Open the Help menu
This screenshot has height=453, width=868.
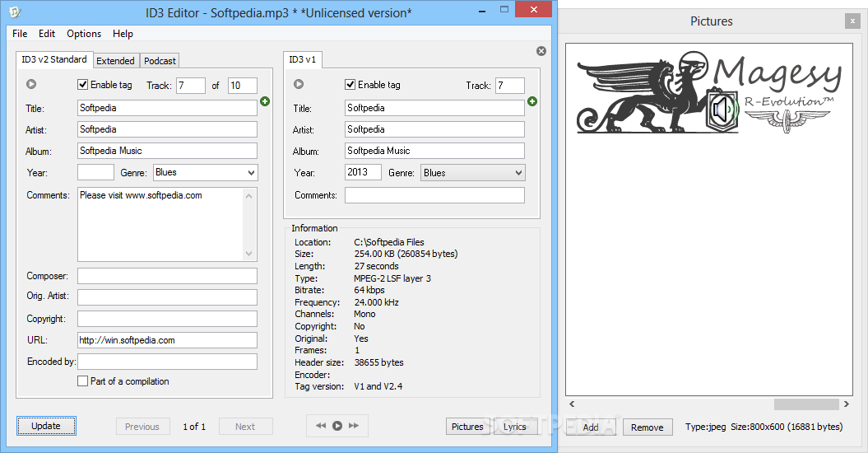click(x=123, y=33)
